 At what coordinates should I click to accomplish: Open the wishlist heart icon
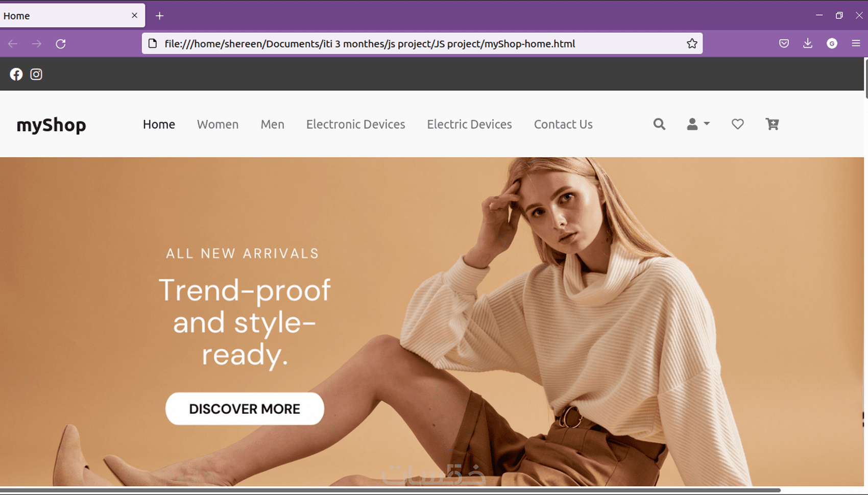click(737, 124)
